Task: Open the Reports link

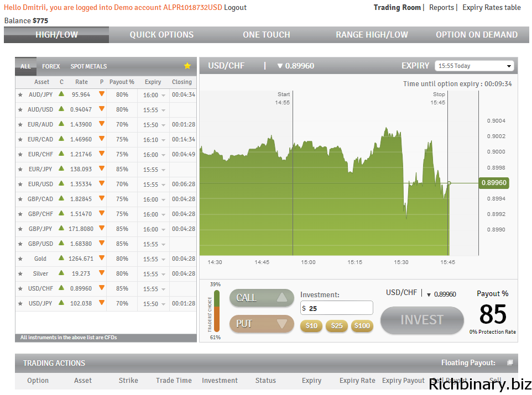Action: click(x=441, y=8)
